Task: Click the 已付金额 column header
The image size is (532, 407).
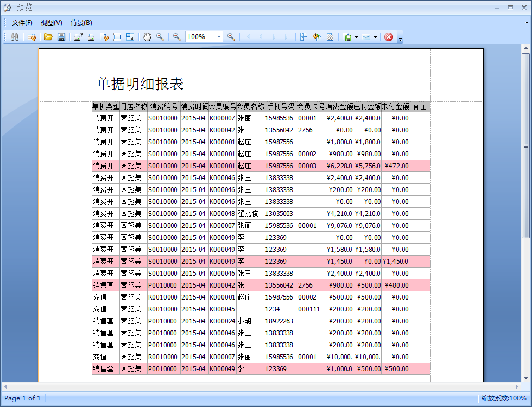Action: (x=367, y=106)
